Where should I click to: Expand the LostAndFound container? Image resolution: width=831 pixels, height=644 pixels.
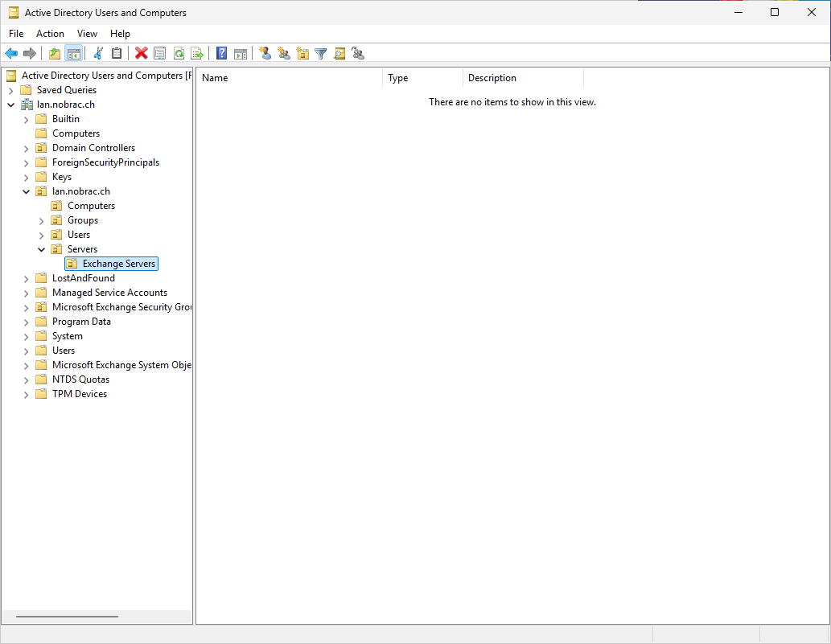pyautogui.click(x=26, y=278)
